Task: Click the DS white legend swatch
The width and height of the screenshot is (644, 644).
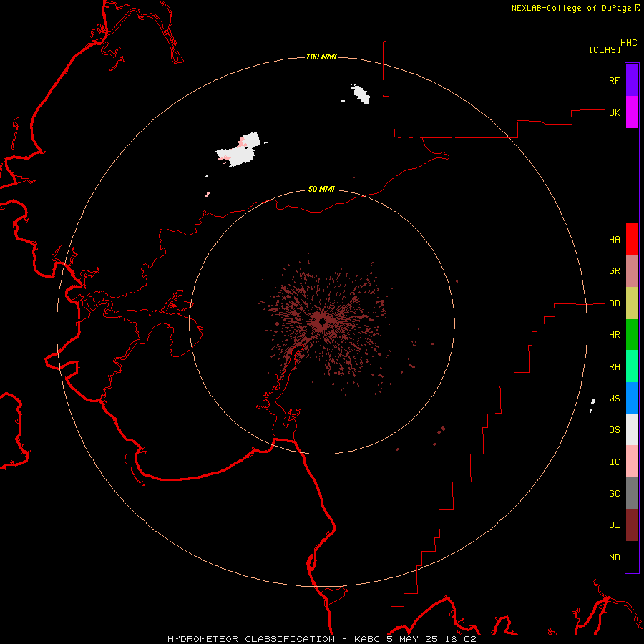Action: pos(632,429)
